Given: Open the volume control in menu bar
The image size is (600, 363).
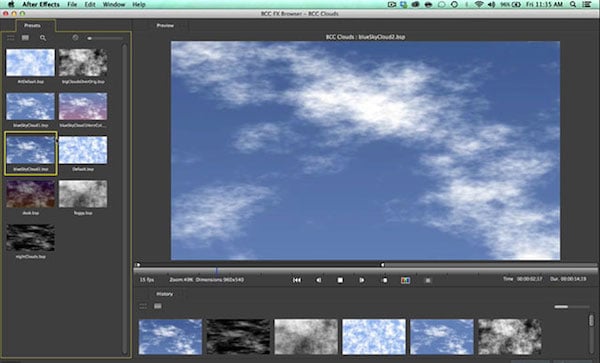Looking at the screenshot, I should pyautogui.click(x=491, y=5).
